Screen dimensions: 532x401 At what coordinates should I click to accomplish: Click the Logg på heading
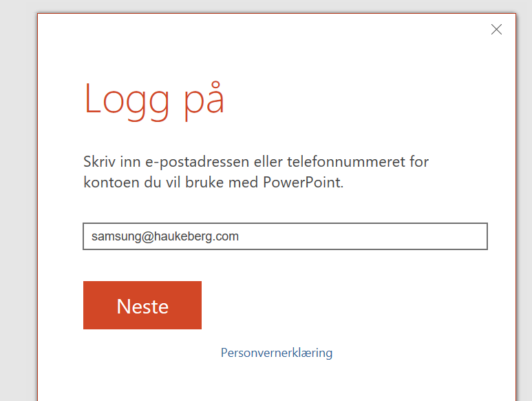tap(154, 99)
